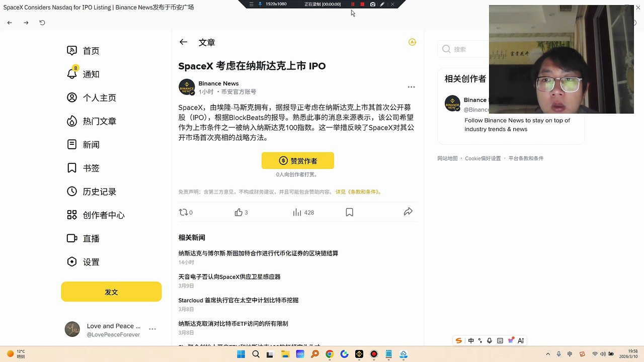Click the yellow translate icon beside 文章 header

[x=412, y=42]
